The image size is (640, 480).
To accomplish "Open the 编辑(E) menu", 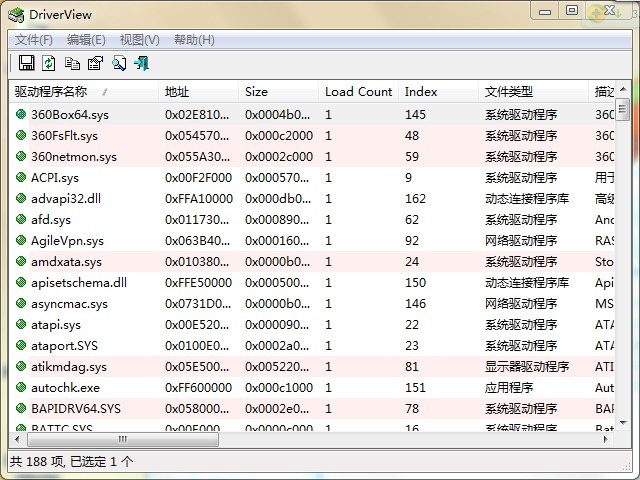I will pyautogui.click(x=86, y=40).
